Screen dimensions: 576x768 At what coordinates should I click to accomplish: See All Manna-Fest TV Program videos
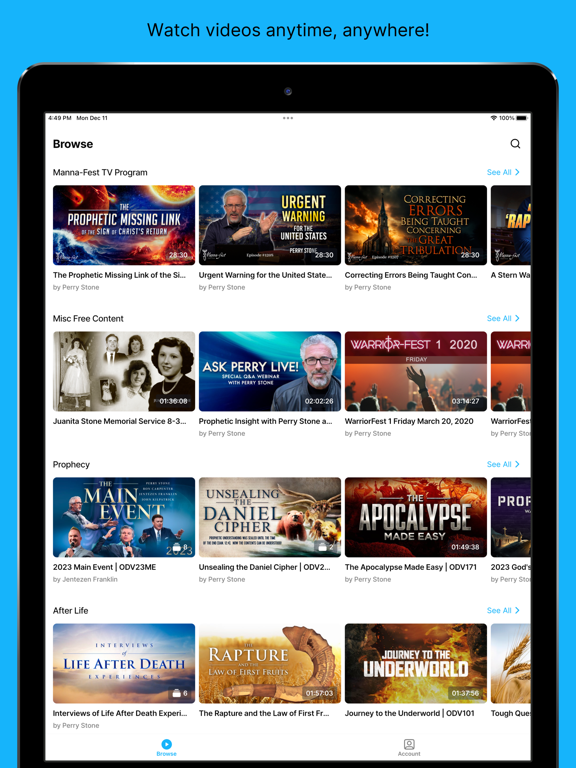[x=503, y=172]
